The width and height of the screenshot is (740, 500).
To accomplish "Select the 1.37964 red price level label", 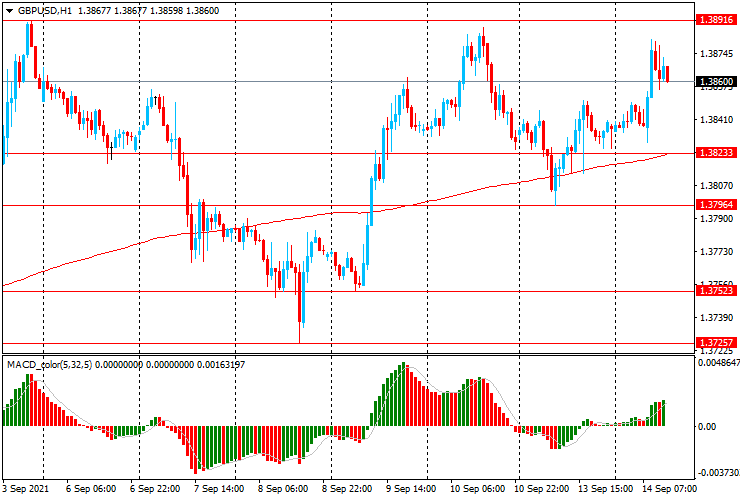I will [717, 204].
